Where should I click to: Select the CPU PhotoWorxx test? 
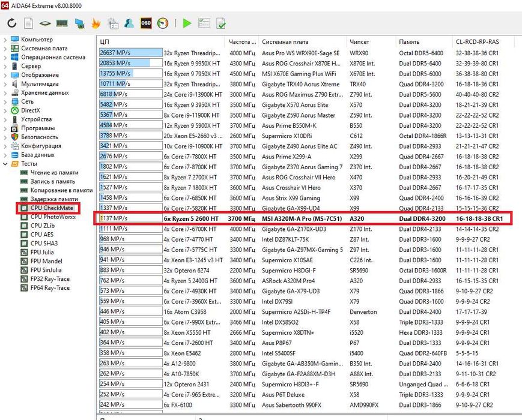(x=53, y=217)
